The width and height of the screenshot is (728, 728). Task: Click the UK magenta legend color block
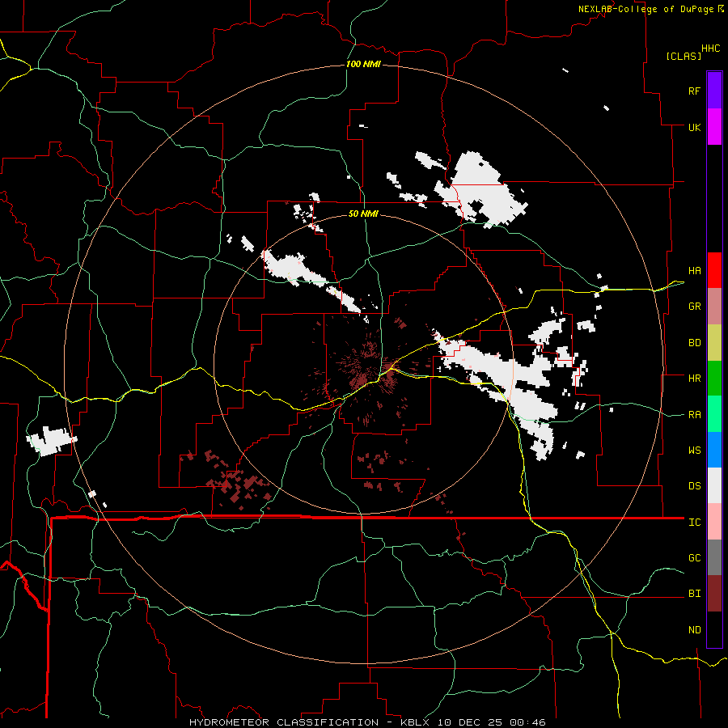point(714,127)
